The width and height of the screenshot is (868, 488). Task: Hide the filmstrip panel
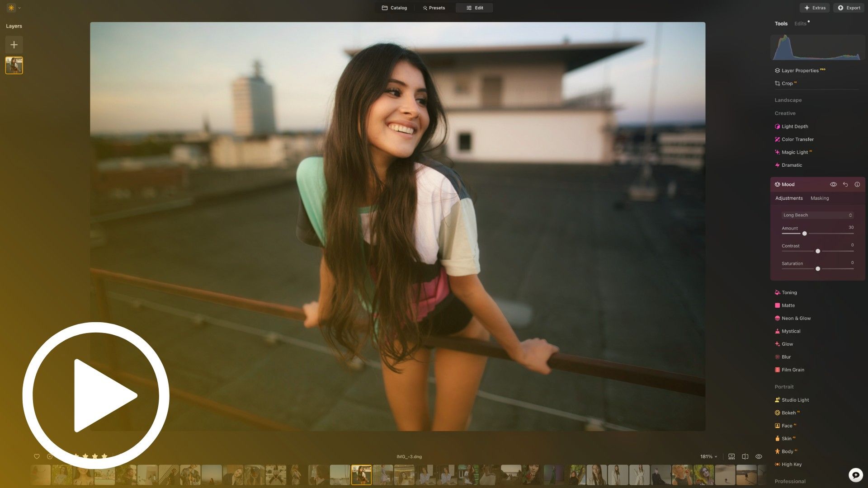(731, 456)
